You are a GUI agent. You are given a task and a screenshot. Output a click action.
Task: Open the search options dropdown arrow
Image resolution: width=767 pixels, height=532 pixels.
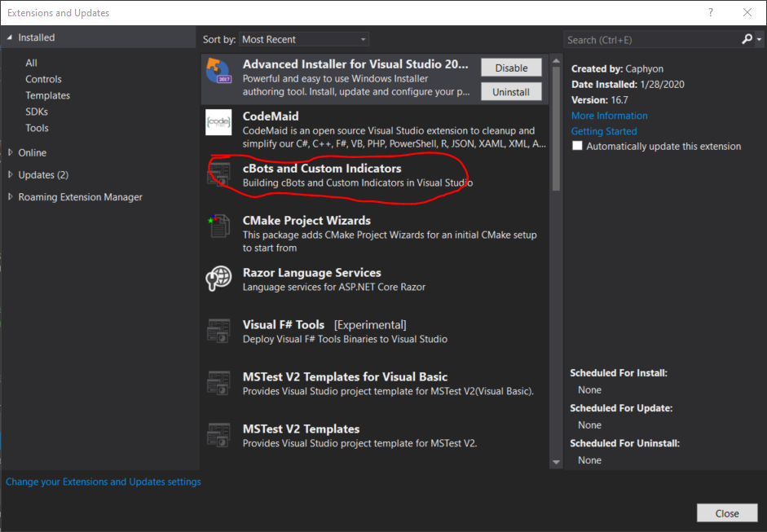(x=759, y=39)
